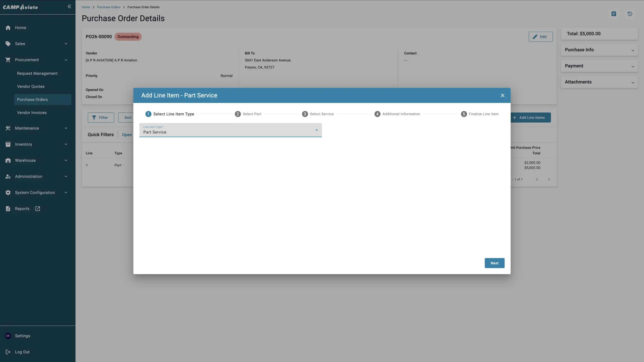Viewport: 644px width, 362px height.
Task: Collapse the sidebar with double-chevron icon
Action: 69,7
